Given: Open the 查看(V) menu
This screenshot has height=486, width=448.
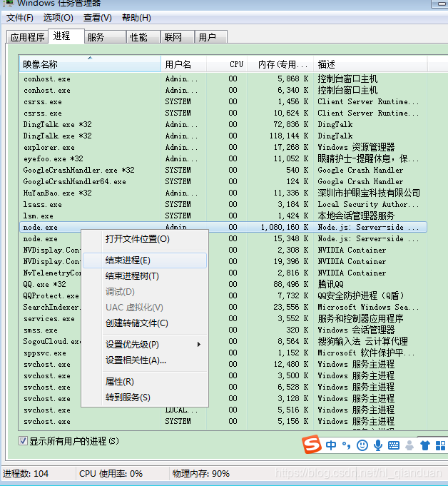Looking at the screenshot, I should click(x=98, y=18).
